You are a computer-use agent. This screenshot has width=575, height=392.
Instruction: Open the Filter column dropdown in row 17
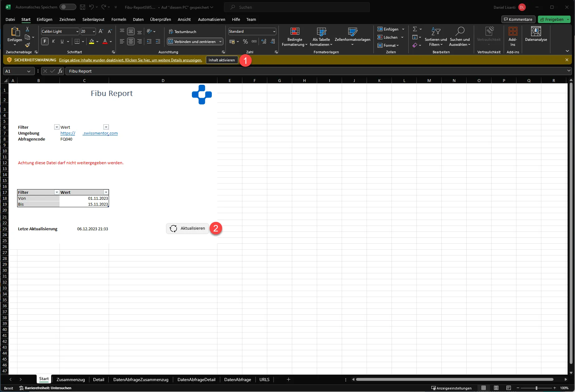[57, 193]
